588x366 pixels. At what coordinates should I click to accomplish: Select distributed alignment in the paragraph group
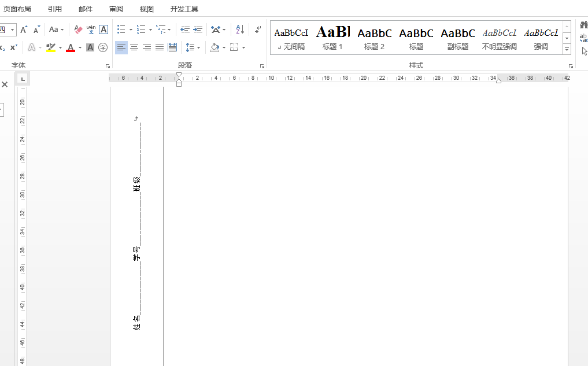(172, 47)
